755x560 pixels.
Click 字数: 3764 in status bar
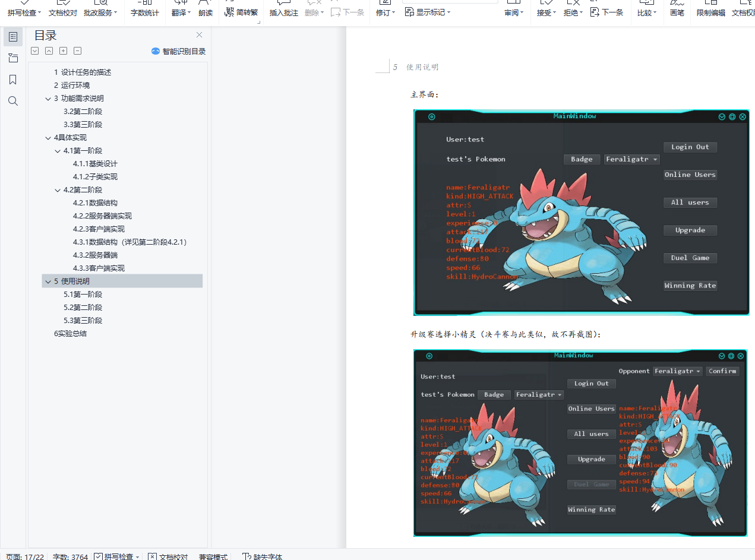click(x=70, y=557)
